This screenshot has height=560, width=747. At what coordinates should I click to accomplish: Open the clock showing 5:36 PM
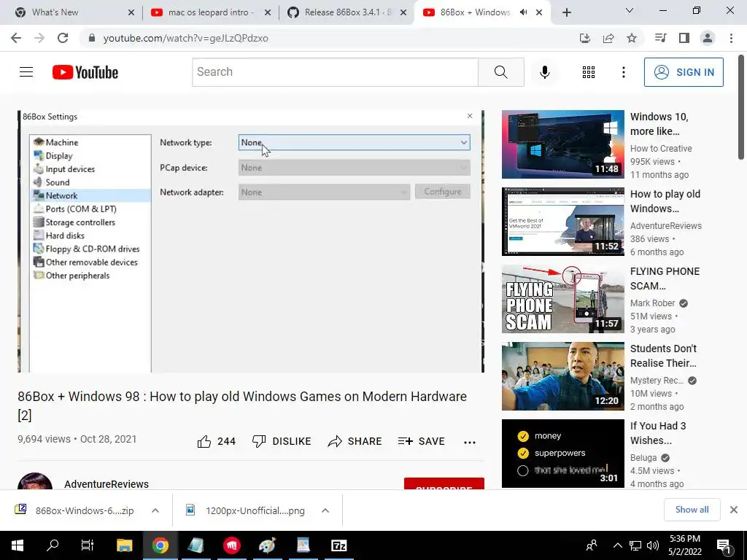pyautogui.click(x=685, y=545)
